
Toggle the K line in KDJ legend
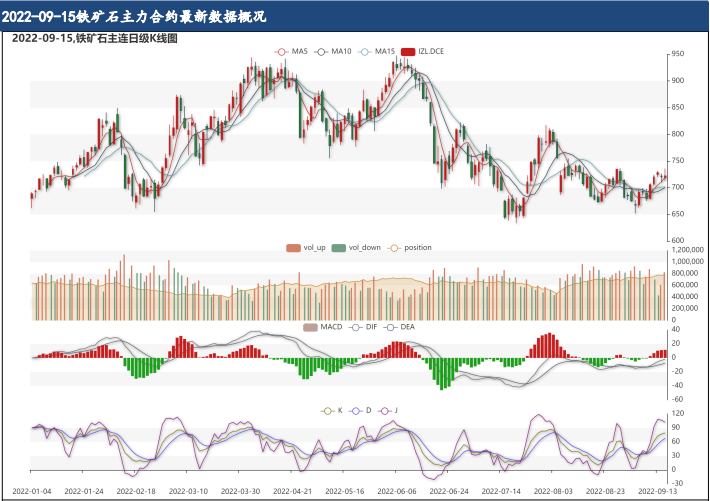click(x=327, y=410)
